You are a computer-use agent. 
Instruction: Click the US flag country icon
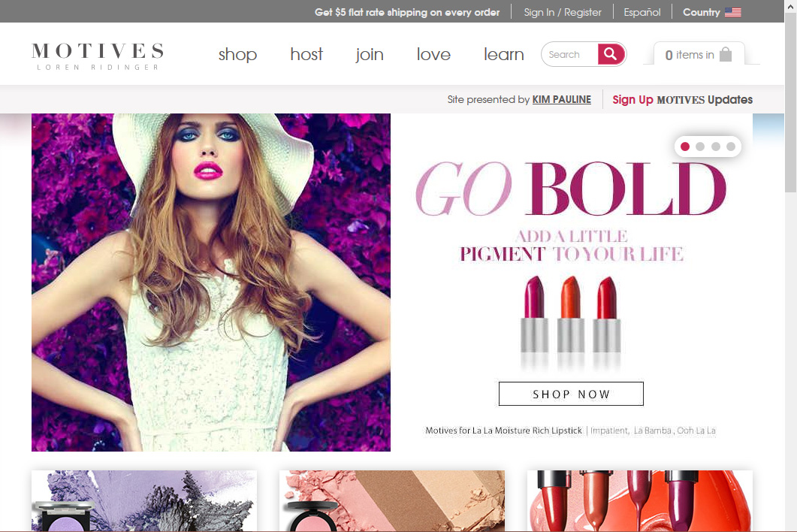tap(732, 12)
